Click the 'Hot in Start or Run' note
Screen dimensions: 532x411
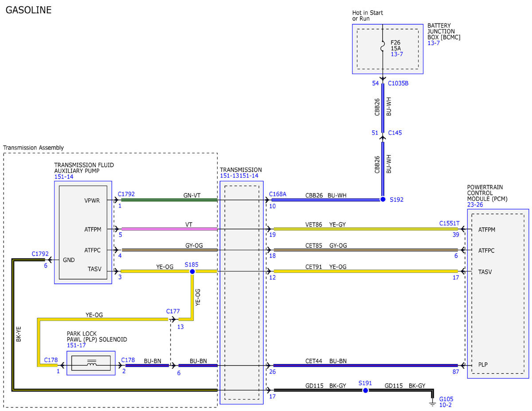coord(368,16)
